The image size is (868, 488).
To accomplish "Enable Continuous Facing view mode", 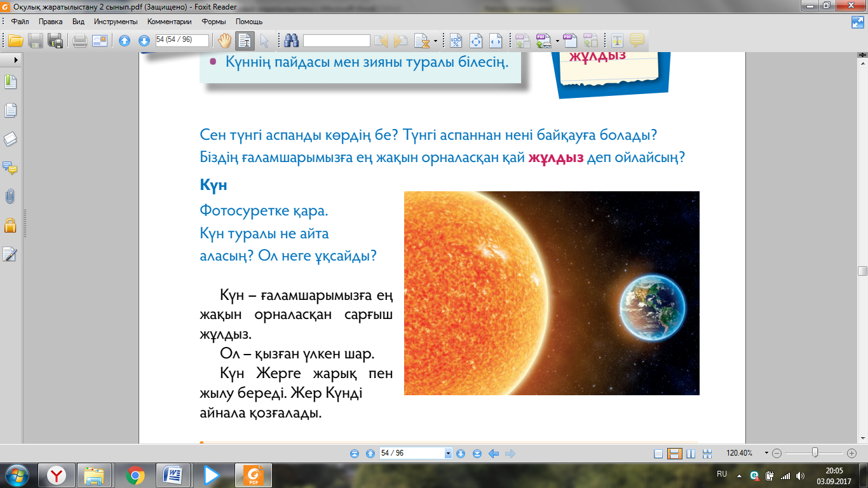I will pos(706,454).
